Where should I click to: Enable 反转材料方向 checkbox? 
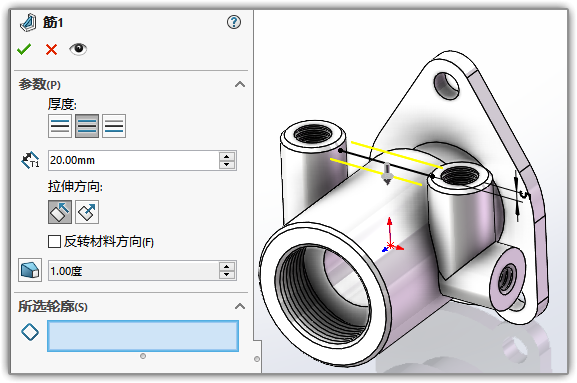pos(54,242)
